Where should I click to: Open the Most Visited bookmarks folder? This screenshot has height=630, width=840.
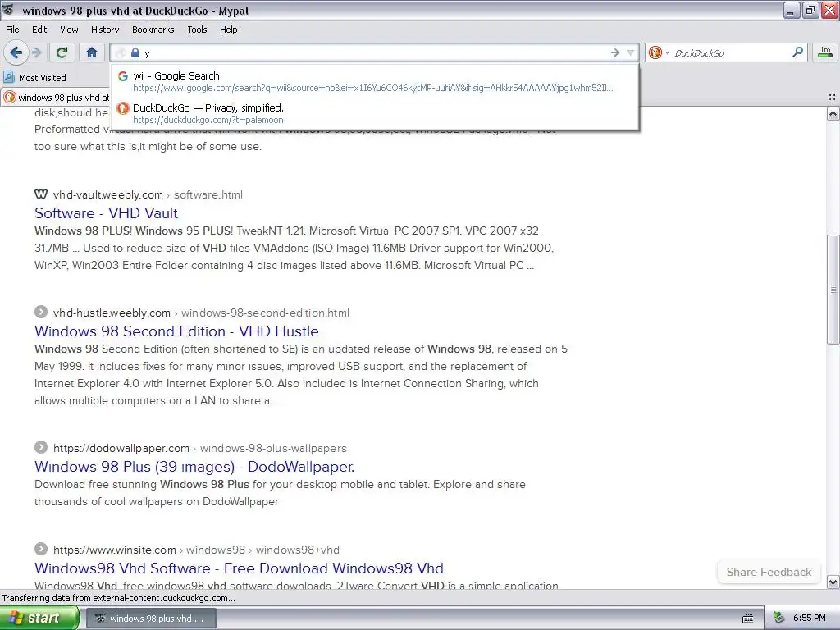(34, 78)
